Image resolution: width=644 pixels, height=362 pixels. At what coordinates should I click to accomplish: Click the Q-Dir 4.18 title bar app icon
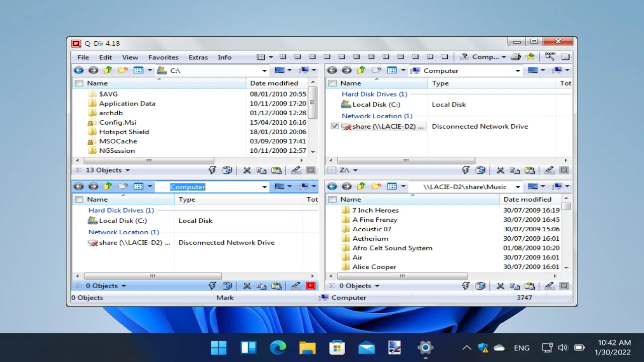click(x=76, y=43)
